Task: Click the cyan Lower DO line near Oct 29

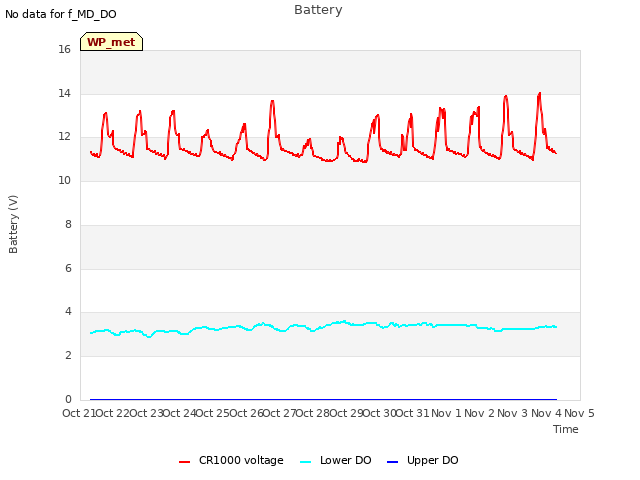Action: [x=344, y=322]
